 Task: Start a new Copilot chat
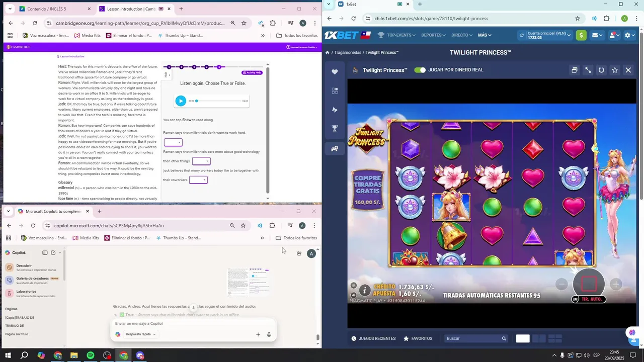[53, 252]
